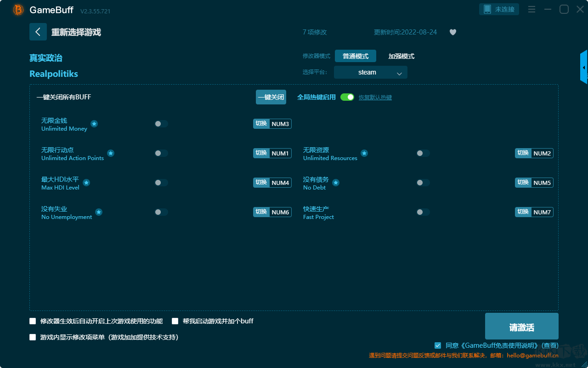Click the back arrow to reselect game
588x368 pixels.
38,32
